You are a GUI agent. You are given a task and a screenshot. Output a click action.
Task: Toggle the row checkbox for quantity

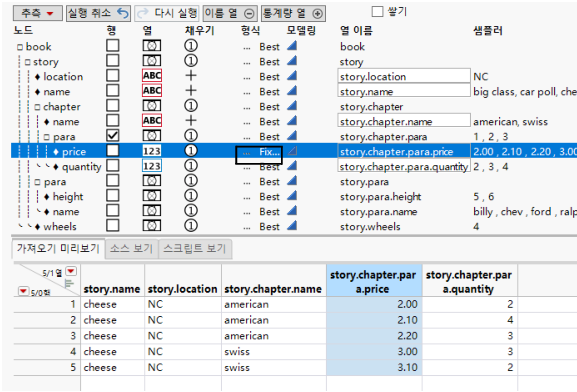point(113,166)
